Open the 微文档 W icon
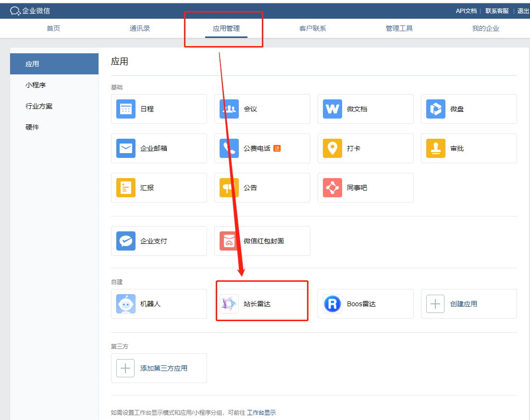 coord(332,109)
